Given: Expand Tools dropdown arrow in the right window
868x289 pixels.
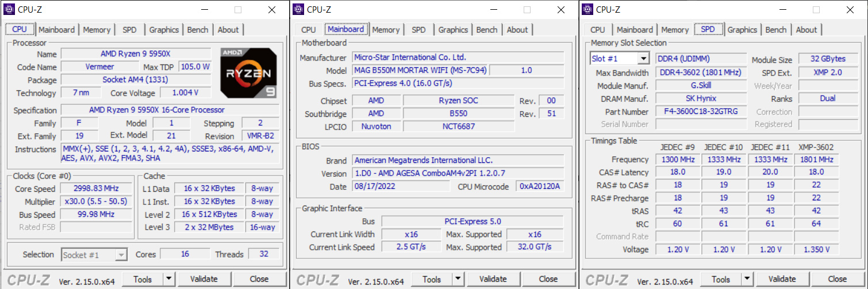Looking at the screenshot, I should (747, 279).
